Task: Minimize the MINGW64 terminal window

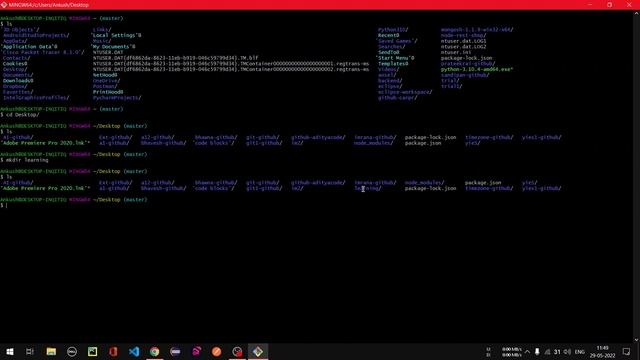Action: point(590,5)
